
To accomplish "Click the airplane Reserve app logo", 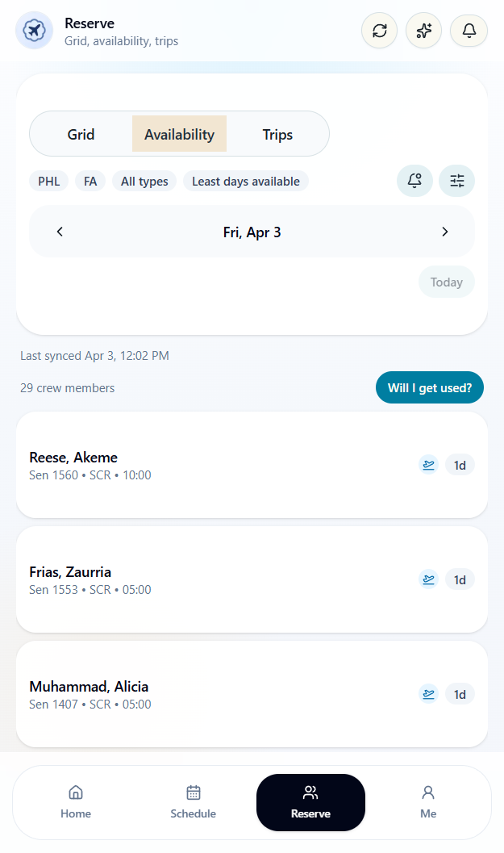I will pos(34,31).
